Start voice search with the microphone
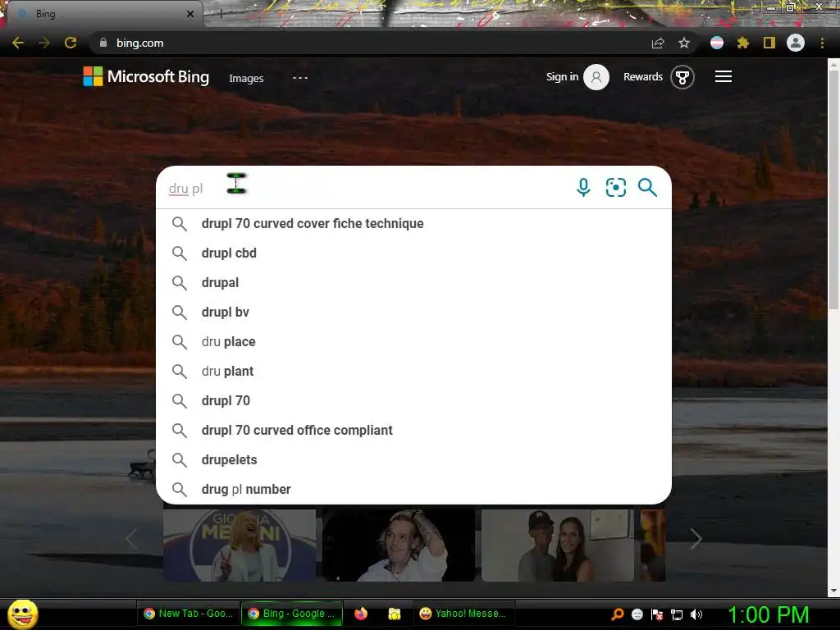The image size is (840, 630). 583,188
